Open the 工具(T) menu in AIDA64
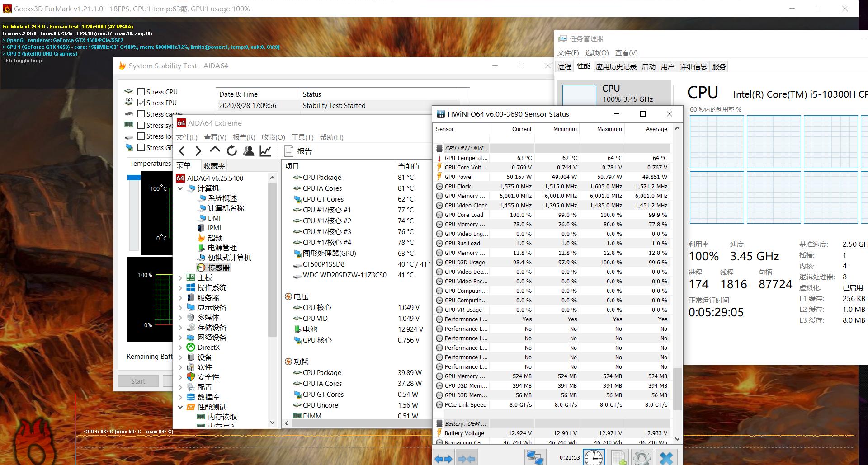 (x=302, y=137)
